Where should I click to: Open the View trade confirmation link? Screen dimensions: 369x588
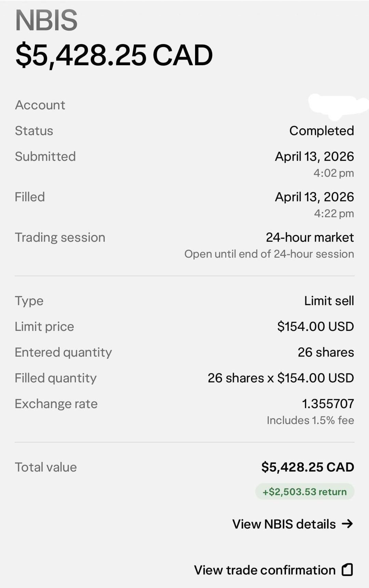tap(265, 570)
